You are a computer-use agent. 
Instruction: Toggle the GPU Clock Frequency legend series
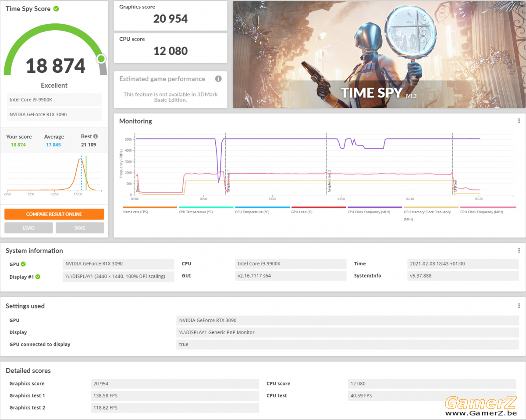488,211
